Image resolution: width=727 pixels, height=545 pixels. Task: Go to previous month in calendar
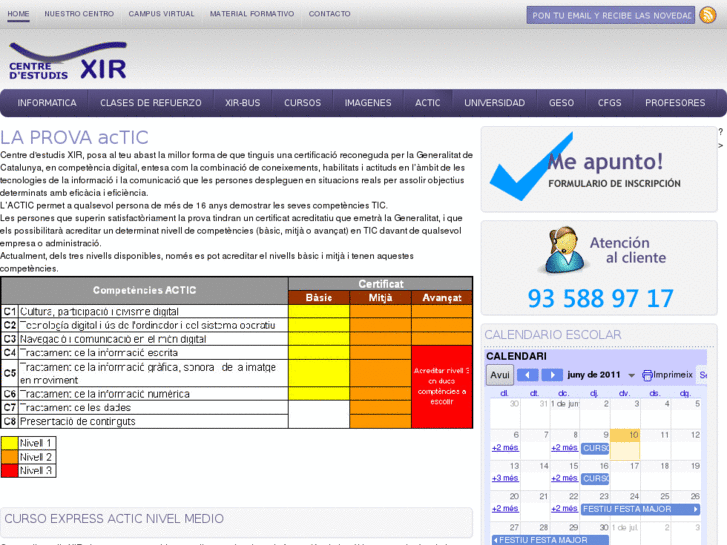click(x=528, y=375)
